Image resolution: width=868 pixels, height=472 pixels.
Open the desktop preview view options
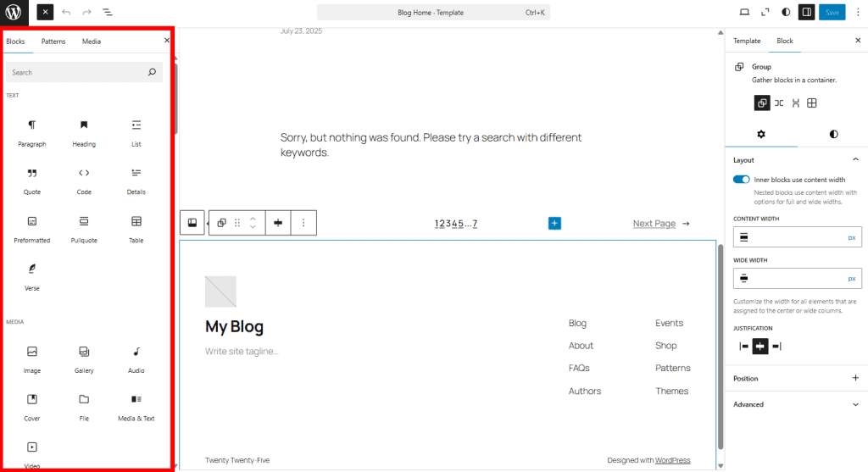pyautogui.click(x=744, y=12)
